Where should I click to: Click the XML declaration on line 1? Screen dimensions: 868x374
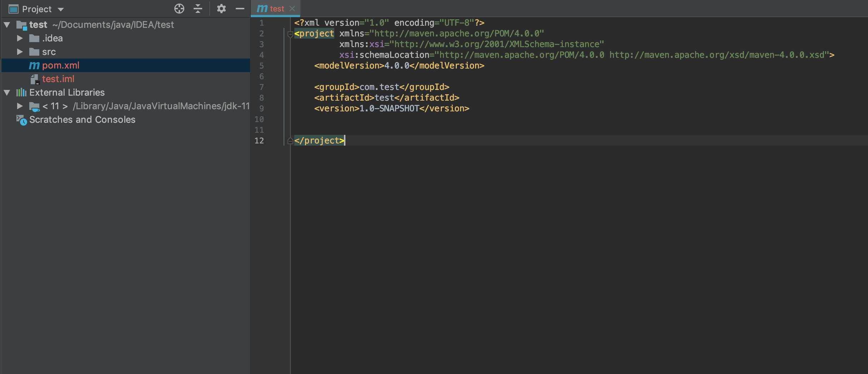389,23
